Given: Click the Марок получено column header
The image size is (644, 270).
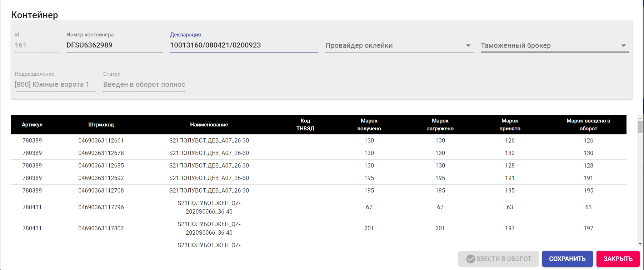Looking at the screenshot, I should [369, 125].
